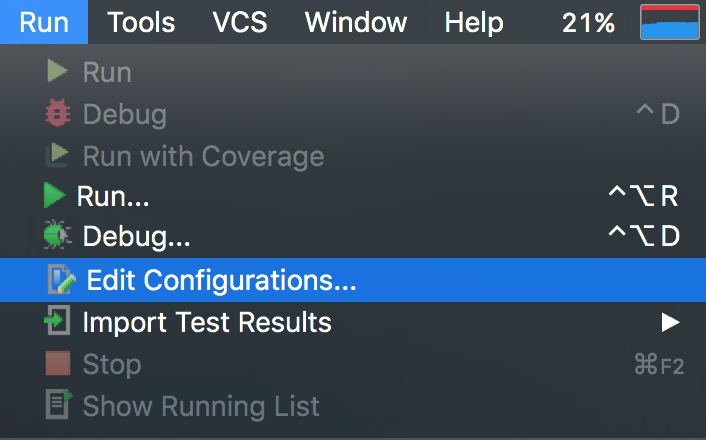The image size is (706, 440).
Task: Click the Import Test Results icon
Action: [57, 322]
